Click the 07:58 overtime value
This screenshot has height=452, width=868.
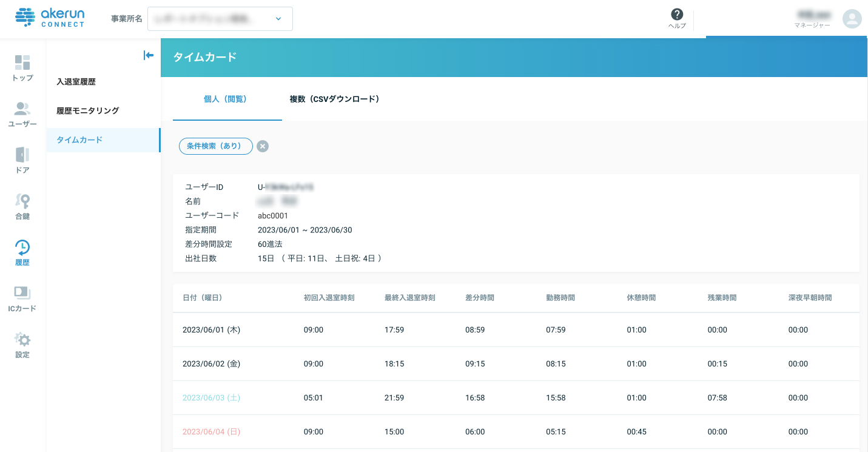pos(717,398)
